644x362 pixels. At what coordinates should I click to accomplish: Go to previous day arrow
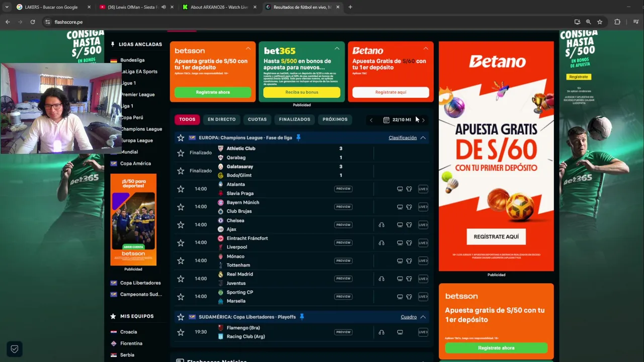pos(371,120)
